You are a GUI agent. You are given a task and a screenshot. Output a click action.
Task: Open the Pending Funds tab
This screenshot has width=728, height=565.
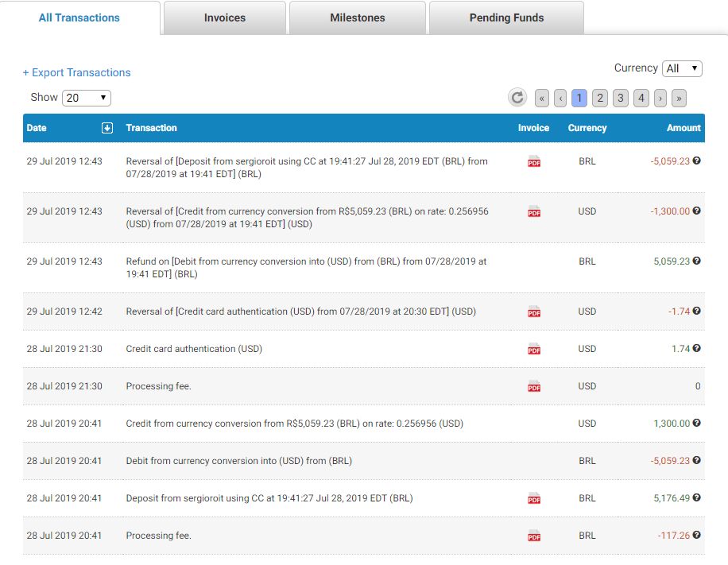506,17
